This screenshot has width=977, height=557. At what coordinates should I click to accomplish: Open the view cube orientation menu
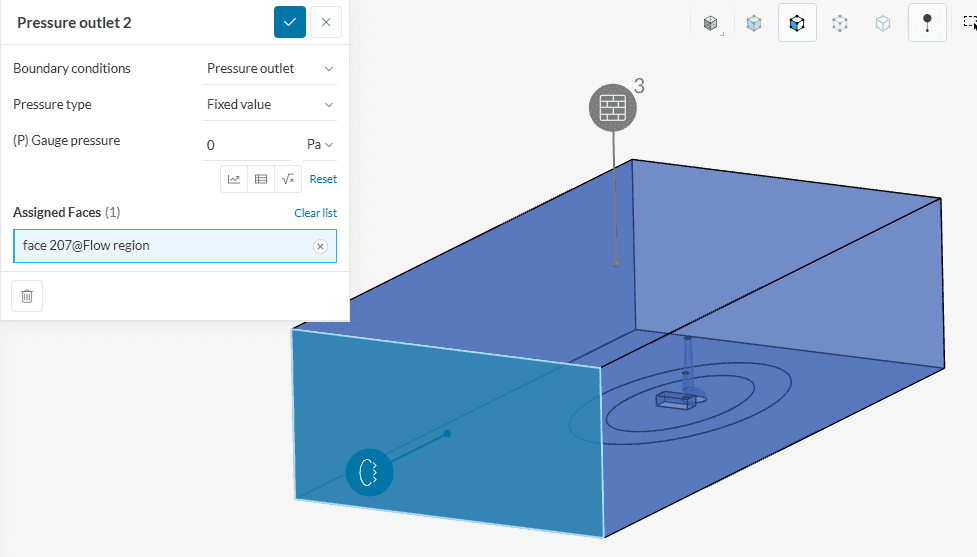click(711, 23)
